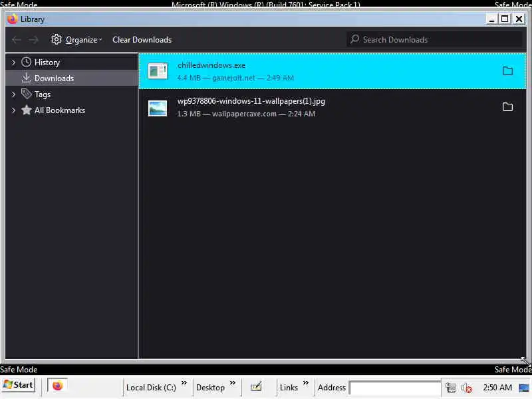Focus the Search Downloads field
Viewport: 532px width, 399px height.
[x=434, y=39]
